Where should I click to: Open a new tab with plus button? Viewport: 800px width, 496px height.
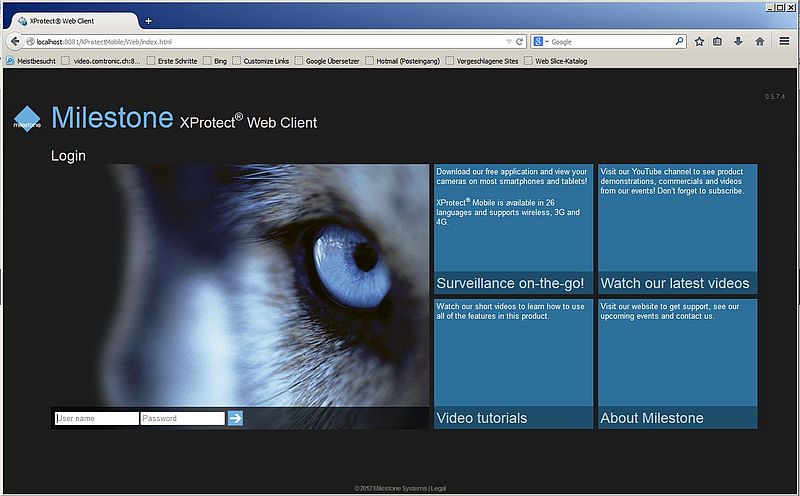click(x=148, y=21)
